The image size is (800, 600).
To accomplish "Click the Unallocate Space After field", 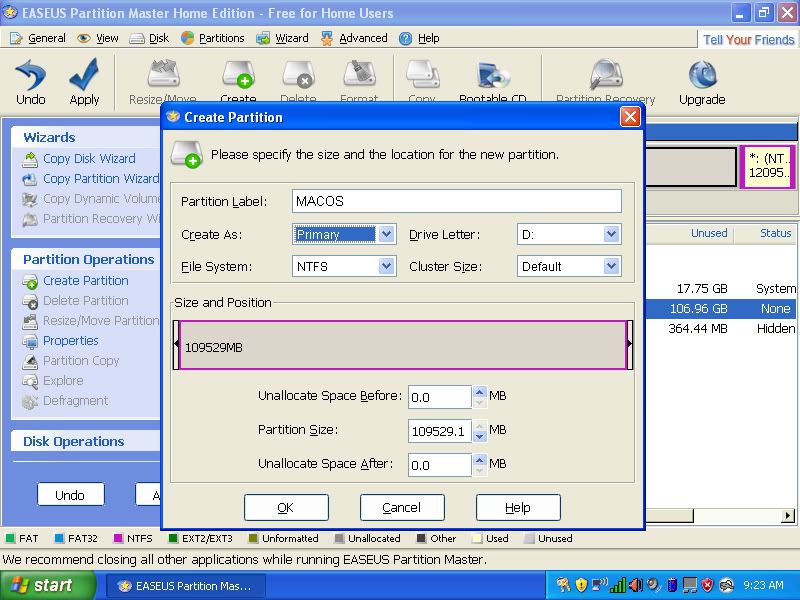I will [x=440, y=465].
